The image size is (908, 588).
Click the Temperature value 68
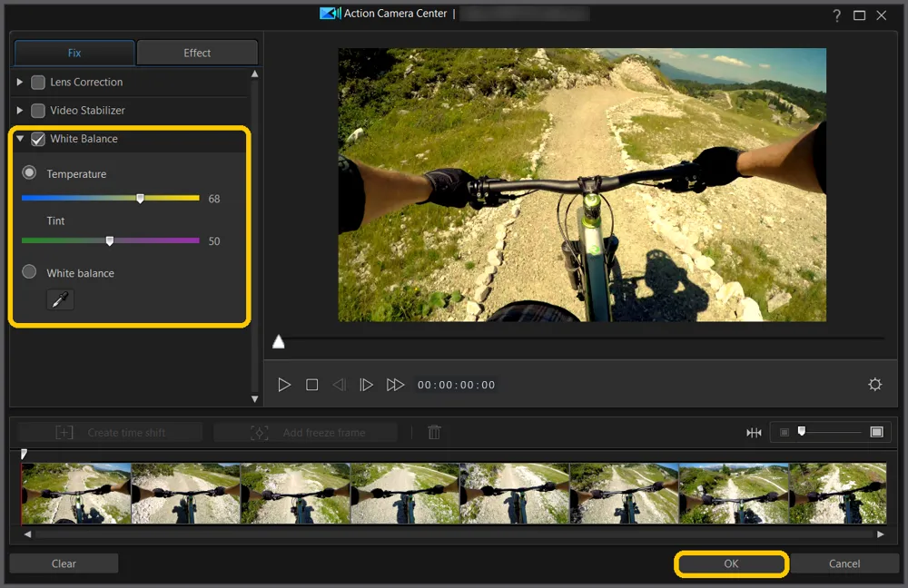214,199
